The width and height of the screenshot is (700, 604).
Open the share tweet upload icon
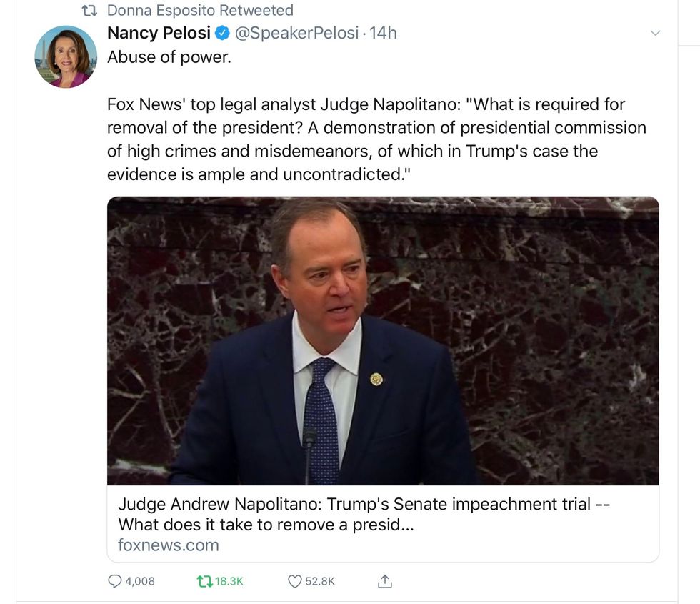click(x=384, y=581)
